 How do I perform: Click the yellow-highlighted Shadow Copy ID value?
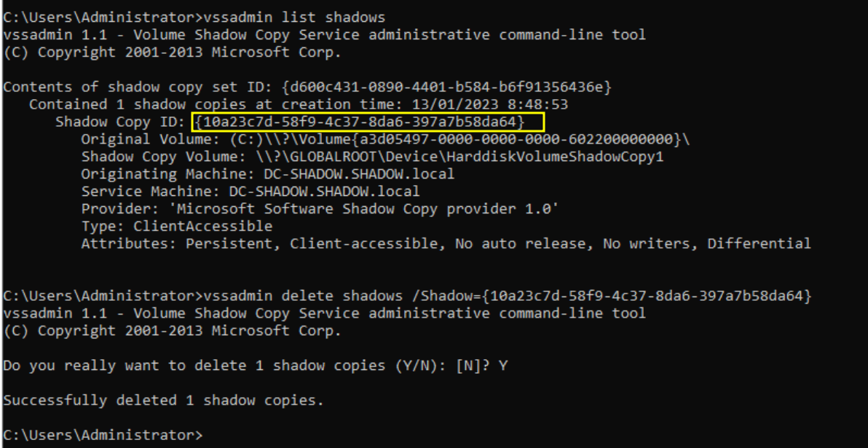tap(368, 122)
